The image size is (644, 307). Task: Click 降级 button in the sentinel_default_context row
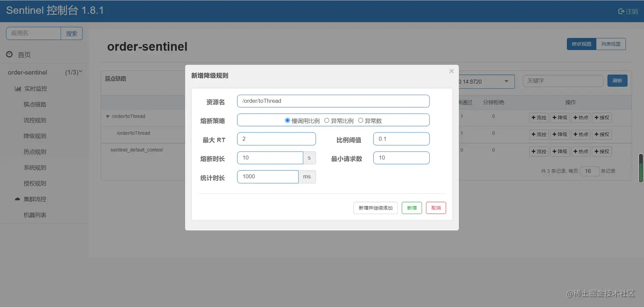(560, 151)
